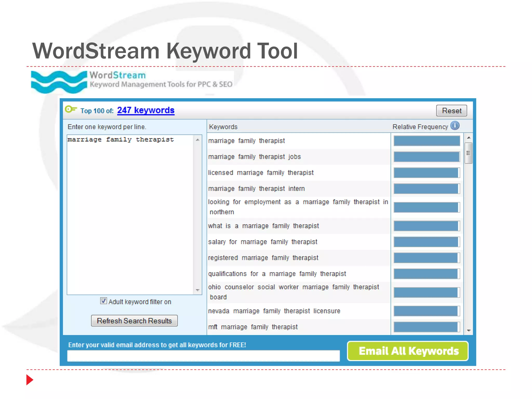
Task: Select 'licensed marriage family therapist' row
Action: 299,173
